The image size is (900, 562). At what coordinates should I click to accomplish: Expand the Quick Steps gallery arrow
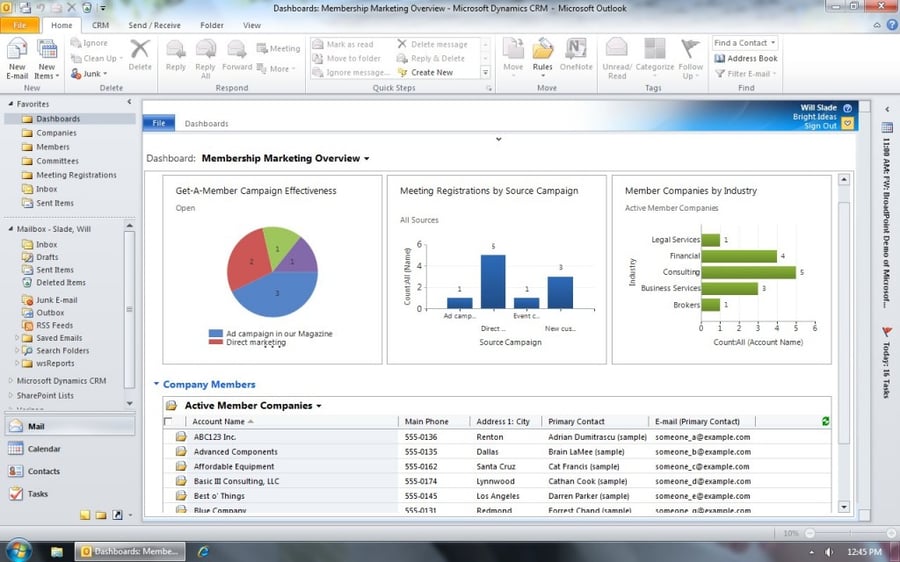coord(485,72)
